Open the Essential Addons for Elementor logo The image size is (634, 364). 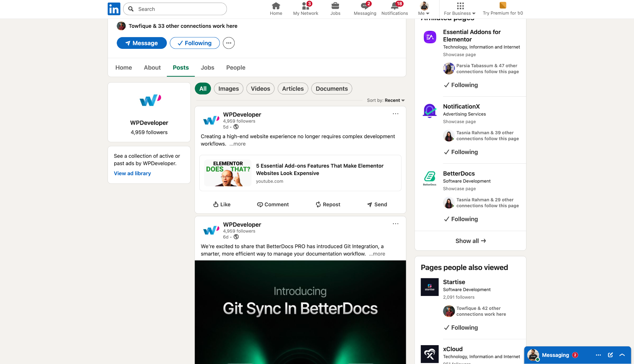click(x=430, y=37)
